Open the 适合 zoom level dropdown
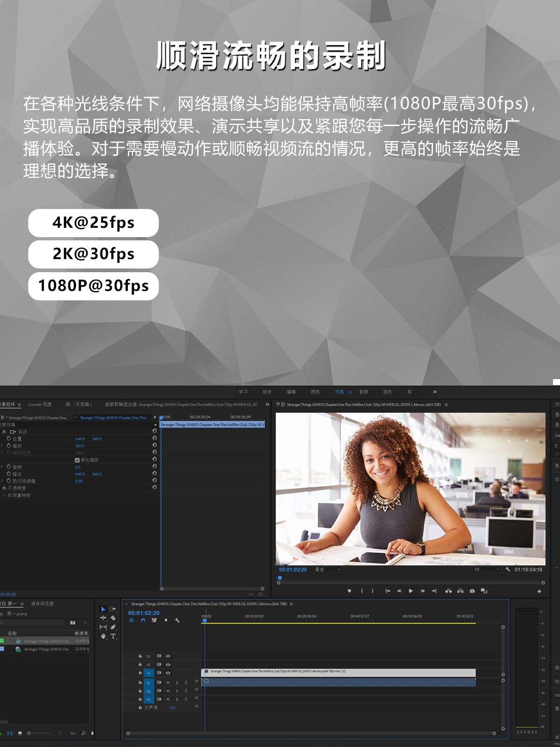The image size is (560, 747). click(328, 570)
